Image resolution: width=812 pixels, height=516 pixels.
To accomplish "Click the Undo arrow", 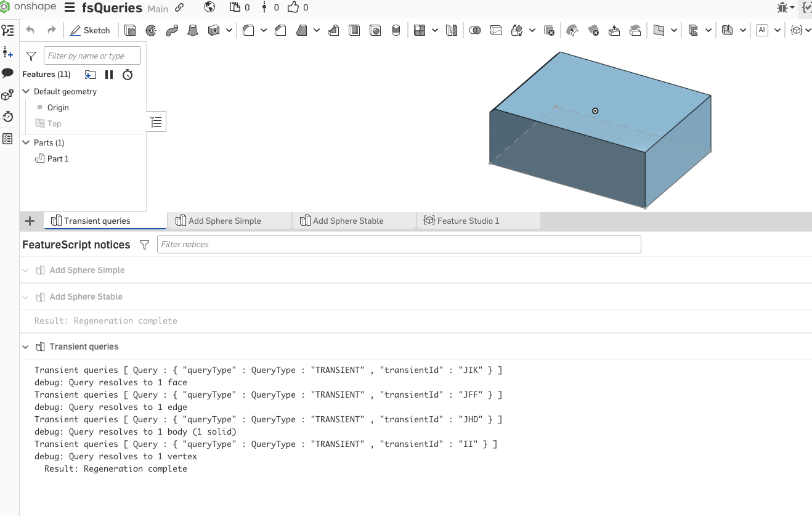I will (x=30, y=30).
